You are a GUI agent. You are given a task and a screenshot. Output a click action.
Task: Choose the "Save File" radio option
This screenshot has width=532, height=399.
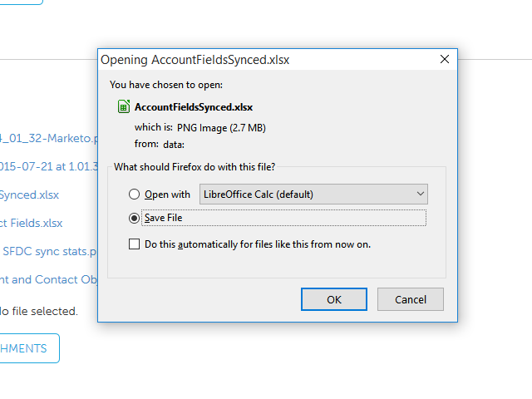(x=135, y=218)
